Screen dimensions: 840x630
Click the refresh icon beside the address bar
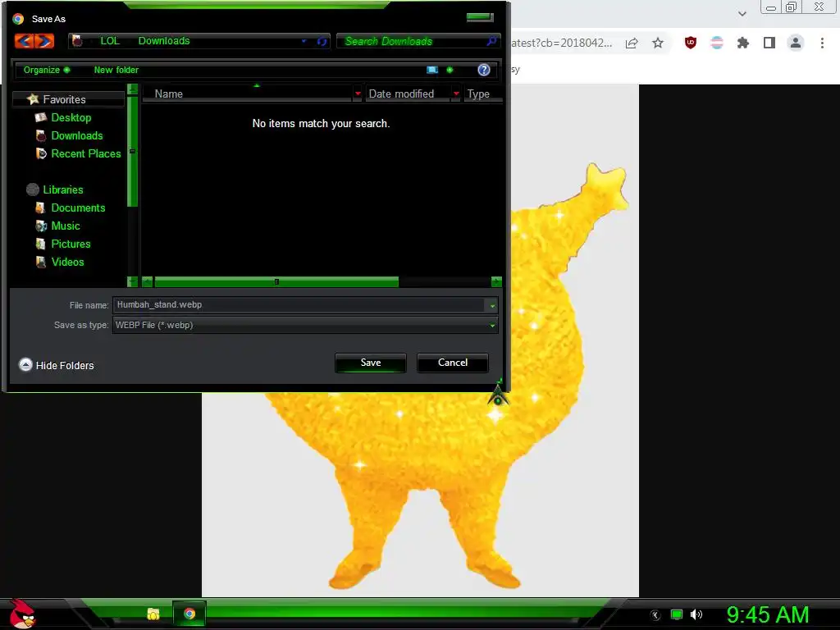(x=322, y=41)
